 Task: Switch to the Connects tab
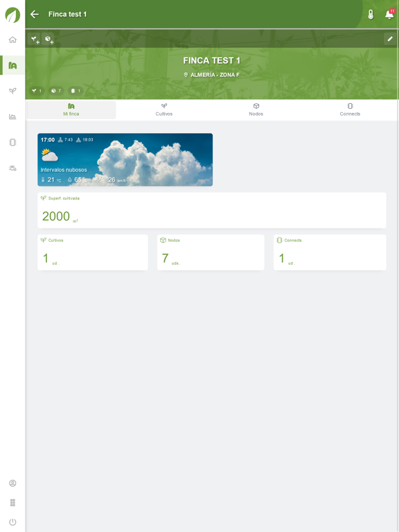tap(350, 110)
